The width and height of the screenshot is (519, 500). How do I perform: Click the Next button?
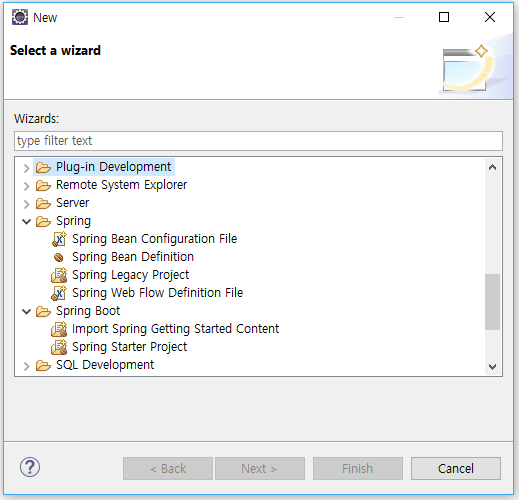(260, 468)
